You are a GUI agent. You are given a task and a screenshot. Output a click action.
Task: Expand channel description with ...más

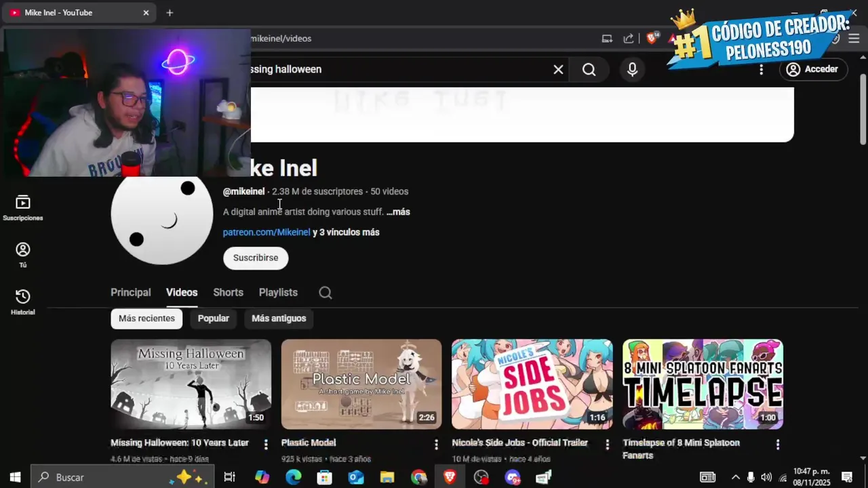[398, 212]
